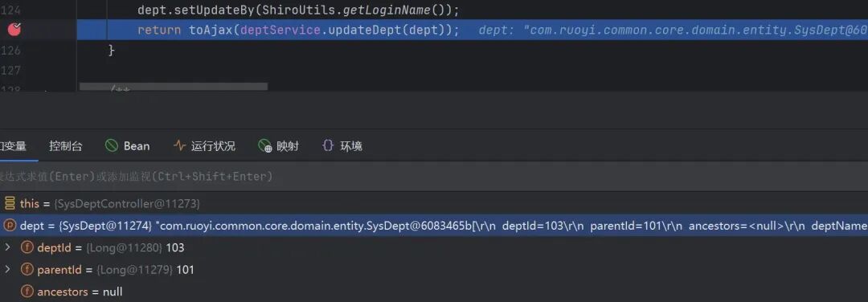Click the inline dept debug value hint
The image size is (868, 302).
(x=674, y=31)
